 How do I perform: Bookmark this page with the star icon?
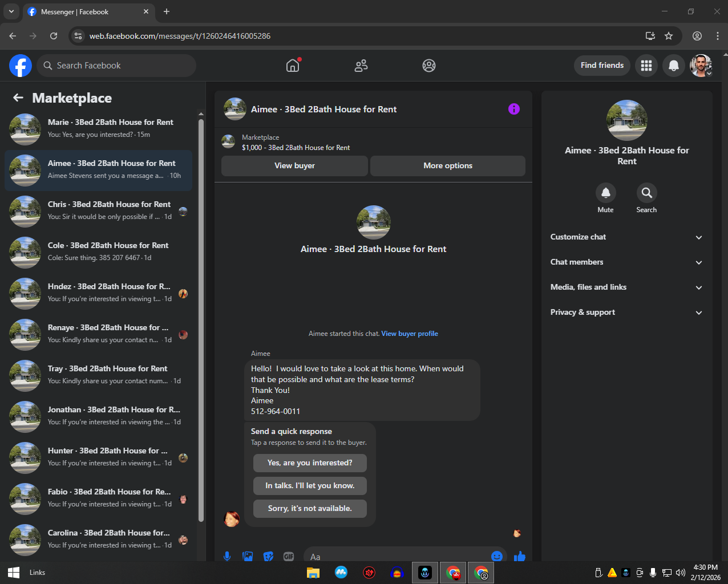tap(669, 36)
